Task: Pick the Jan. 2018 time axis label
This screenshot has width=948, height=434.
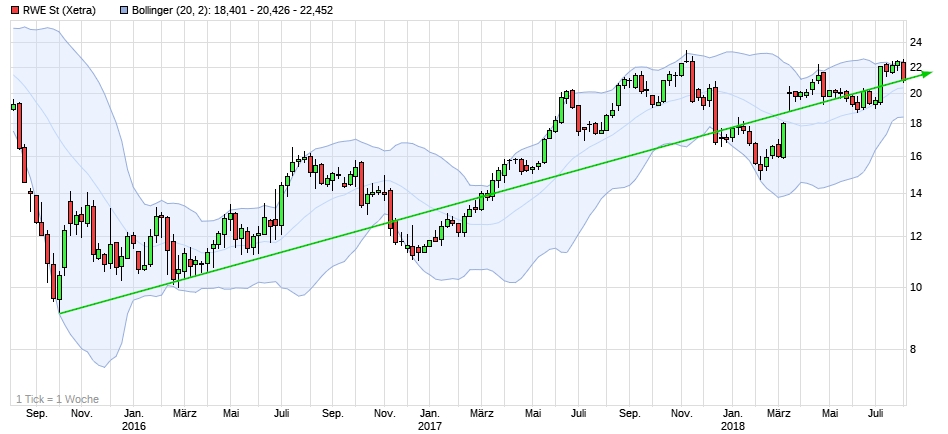Action: pos(732,419)
